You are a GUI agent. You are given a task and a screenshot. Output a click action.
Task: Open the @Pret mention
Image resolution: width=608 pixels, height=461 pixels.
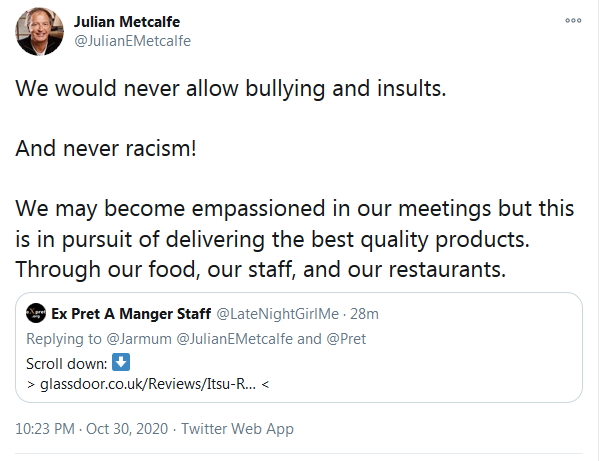pyautogui.click(x=347, y=338)
